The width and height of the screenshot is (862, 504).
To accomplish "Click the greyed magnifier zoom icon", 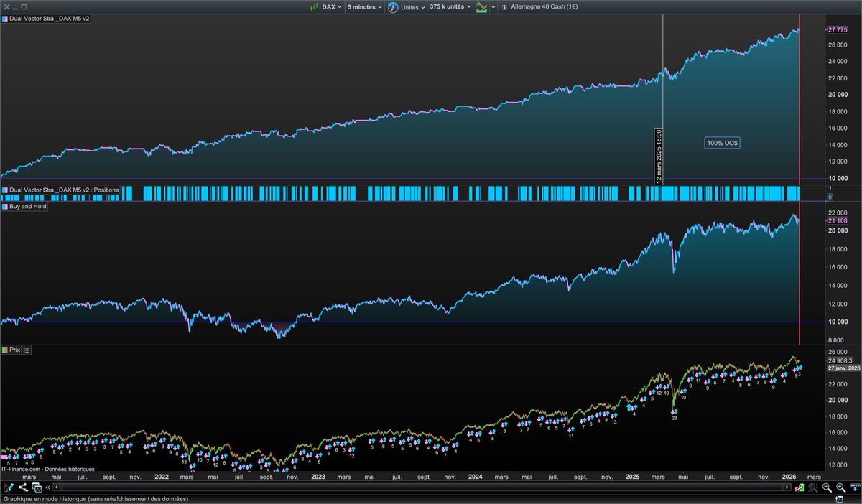I will pos(813,488).
